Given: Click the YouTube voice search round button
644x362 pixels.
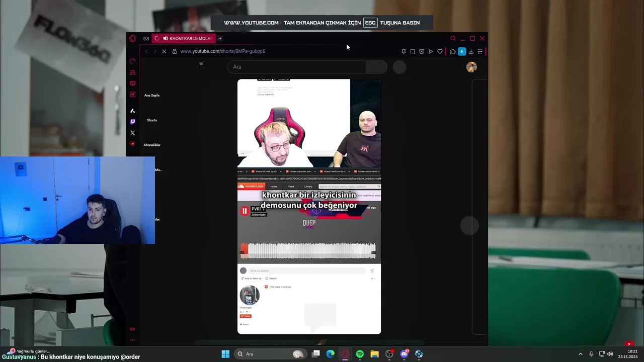Looking at the screenshot, I should pyautogui.click(x=399, y=67).
